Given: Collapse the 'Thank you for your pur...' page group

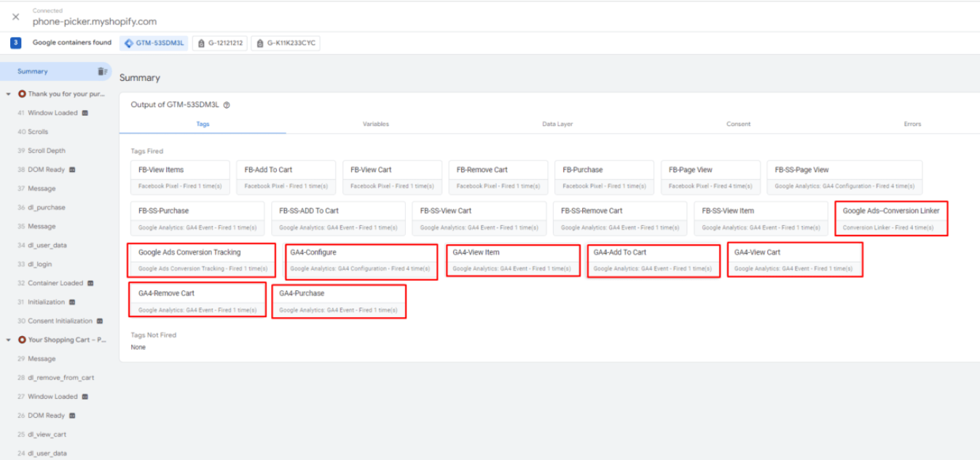Looking at the screenshot, I should pyautogui.click(x=8, y=94).
